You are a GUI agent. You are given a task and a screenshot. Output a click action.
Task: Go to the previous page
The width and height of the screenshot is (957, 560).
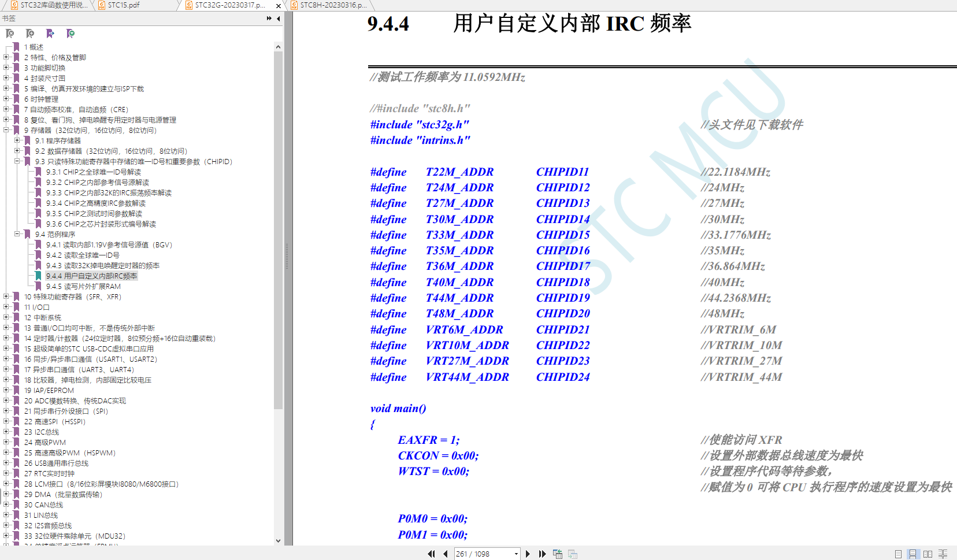[x=446, y=554]
